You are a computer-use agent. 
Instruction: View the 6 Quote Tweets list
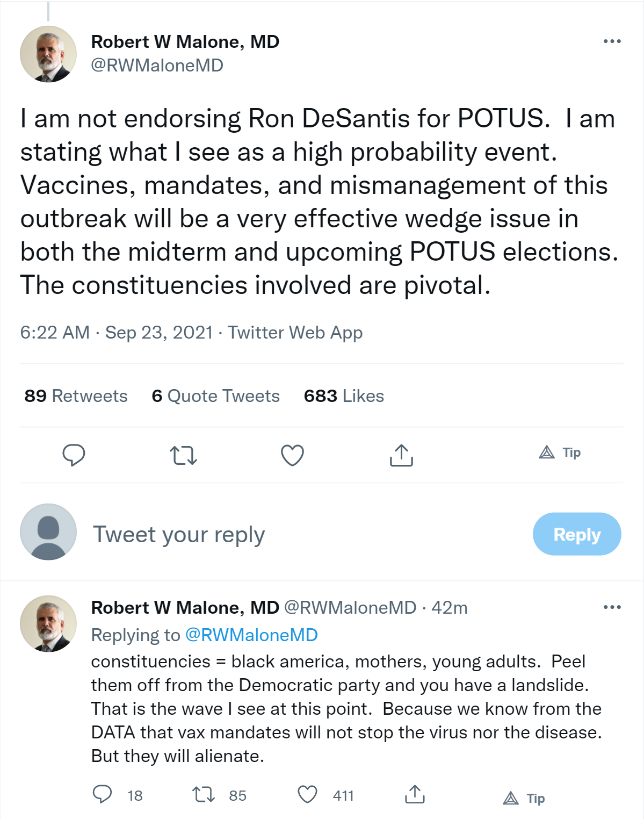(215, 396)
